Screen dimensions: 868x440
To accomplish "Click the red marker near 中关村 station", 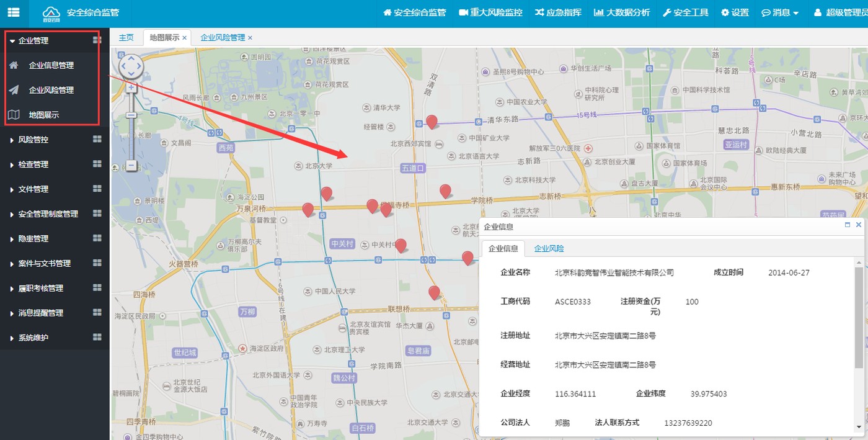I will pyautogui.click(x=401, y=246).
